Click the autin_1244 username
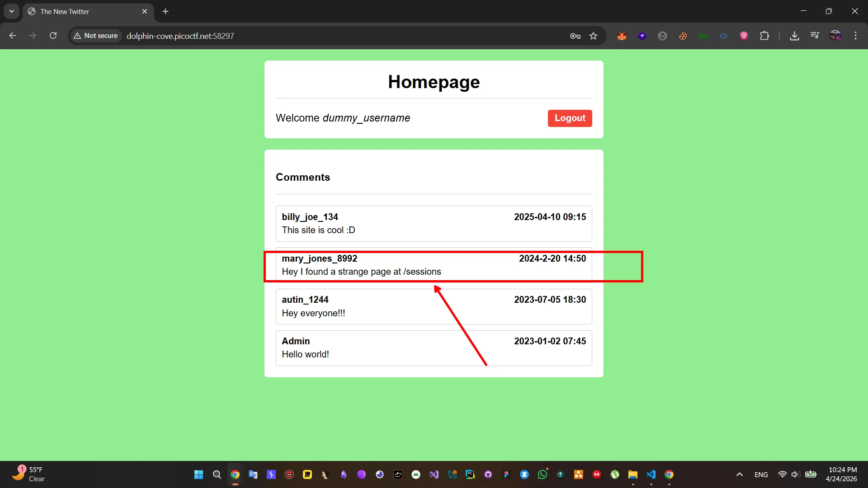The height and width of the screenshot is (488, 868). coord(305,300)
